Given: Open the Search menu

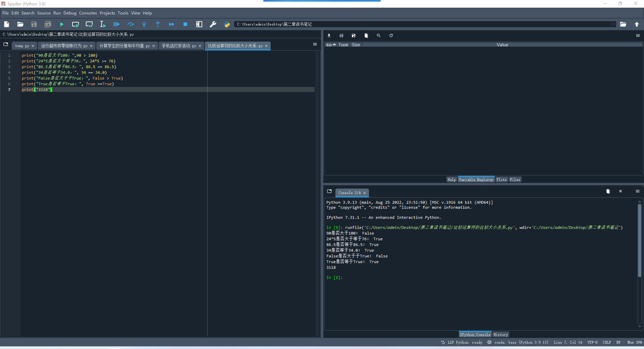Looking at the screenshot, I should pyautogui.click(x=28, y=13).
